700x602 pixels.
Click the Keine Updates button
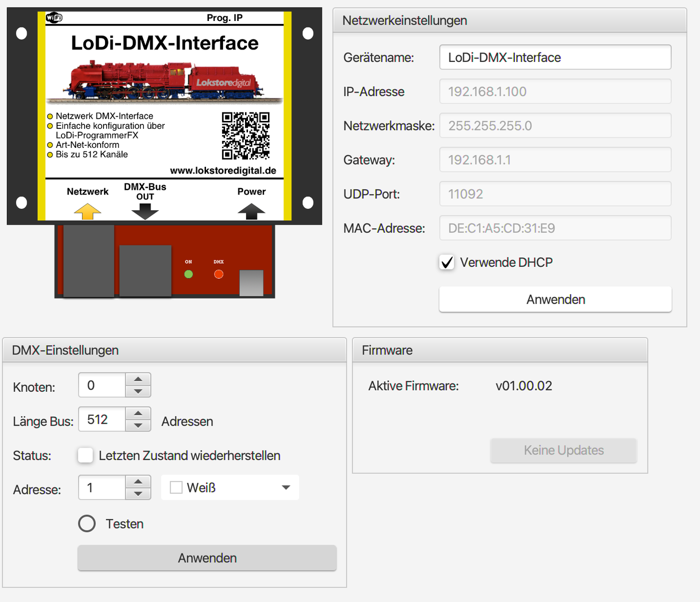563,450
